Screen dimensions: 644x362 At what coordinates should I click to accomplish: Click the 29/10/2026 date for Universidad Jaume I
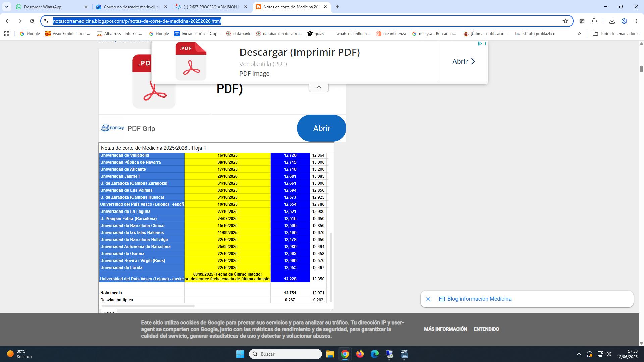pyautogui.click(x=227, y=176)
